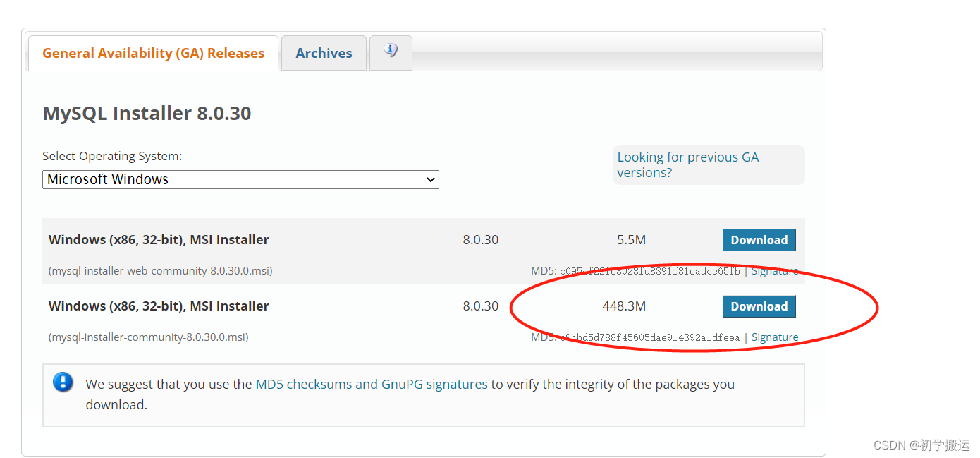Viewport: 980px width, 458px height.
Task: Select version 8.0.30 in the 5.5M row
Action: click(481, 240)
